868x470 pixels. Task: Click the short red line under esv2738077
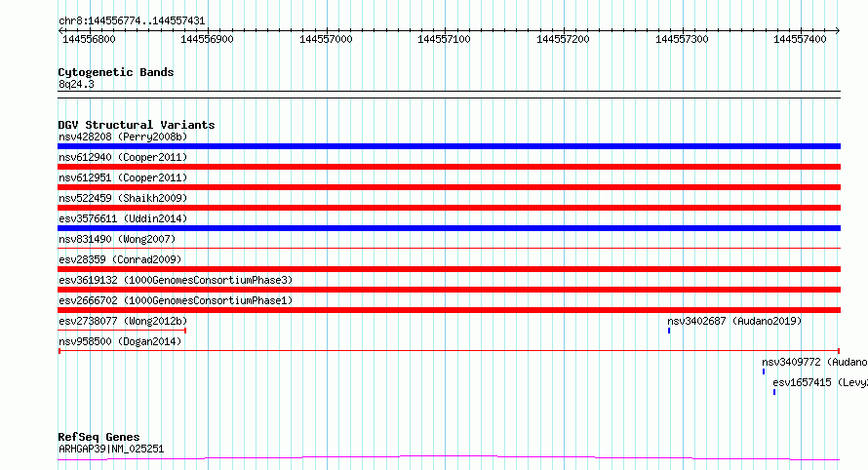122,331
